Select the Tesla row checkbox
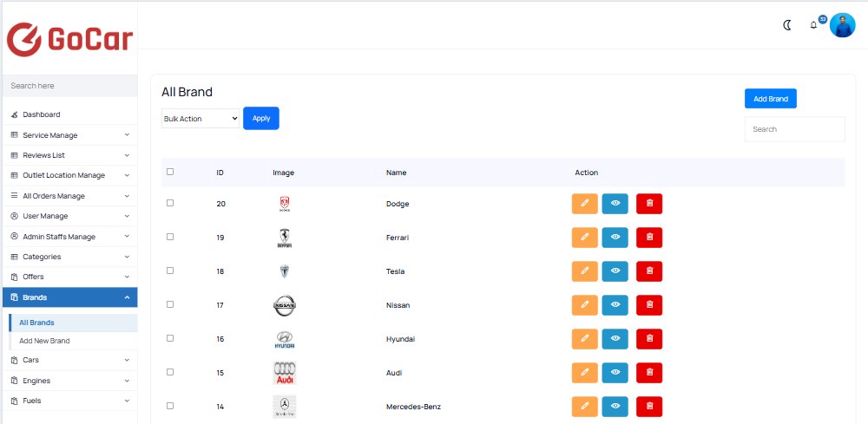 point(170,271)
